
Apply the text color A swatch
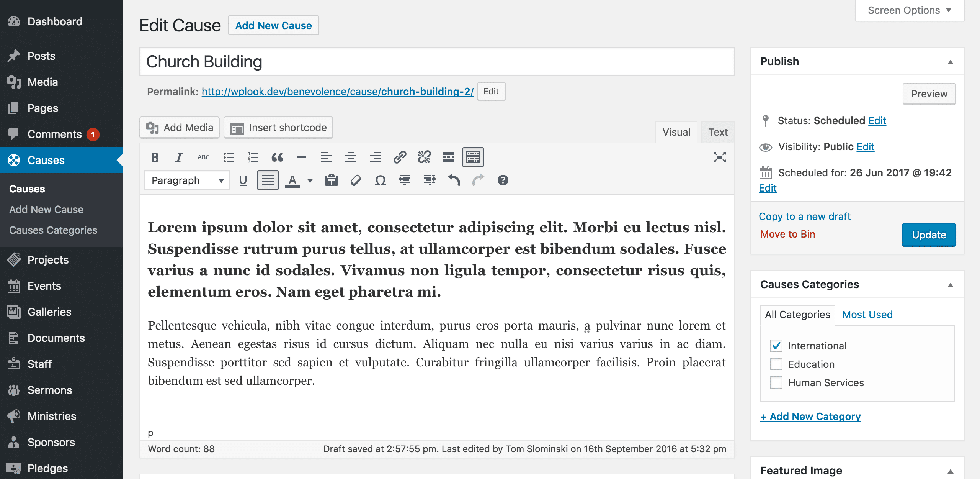click(x=292, y=180)
